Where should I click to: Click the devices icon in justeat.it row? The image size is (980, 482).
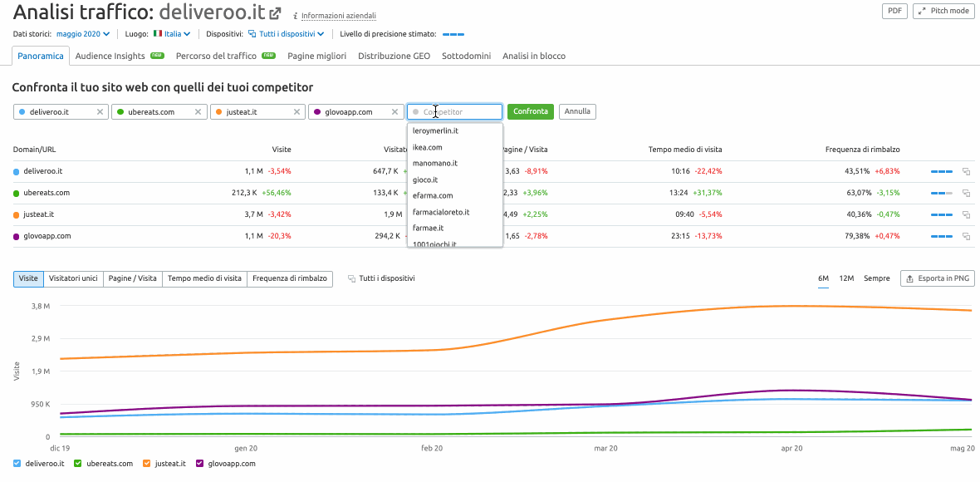tap(966, 214)
